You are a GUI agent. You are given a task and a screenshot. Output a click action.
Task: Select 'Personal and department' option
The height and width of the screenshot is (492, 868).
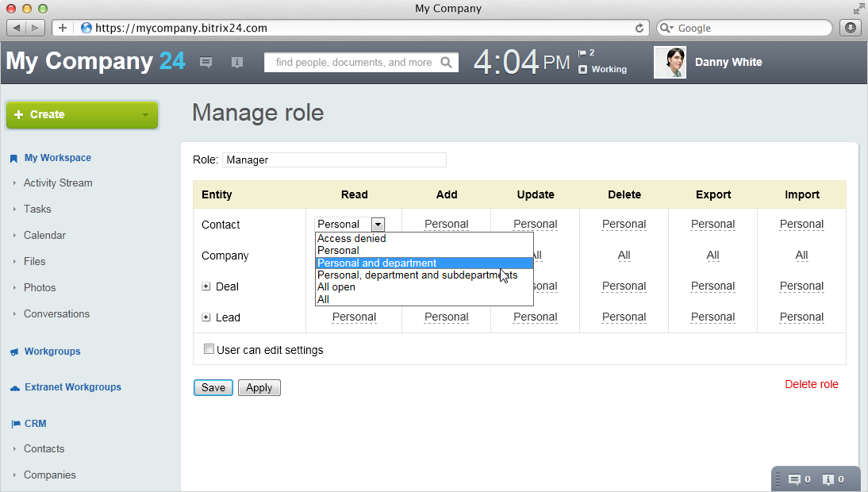click(x=377, y=263)
